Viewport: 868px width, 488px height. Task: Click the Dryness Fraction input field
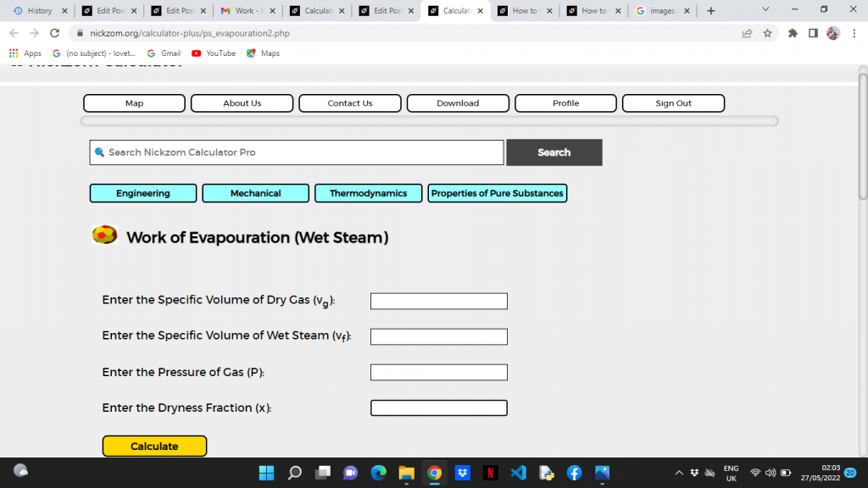pos(438,408)
